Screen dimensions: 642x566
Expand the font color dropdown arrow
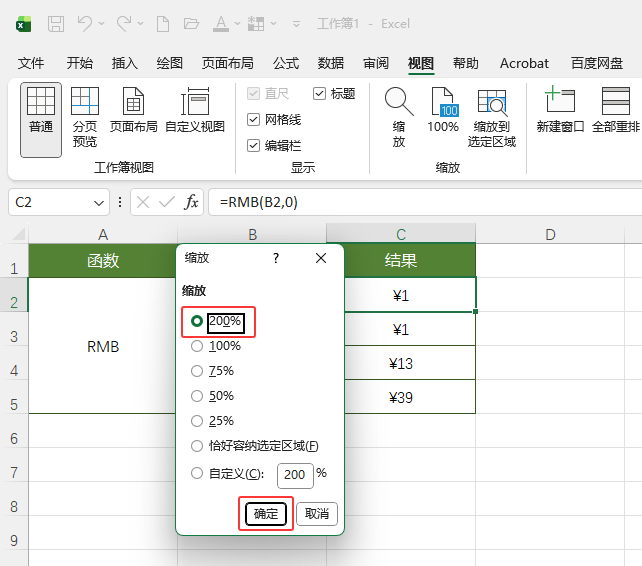(237, 24)
